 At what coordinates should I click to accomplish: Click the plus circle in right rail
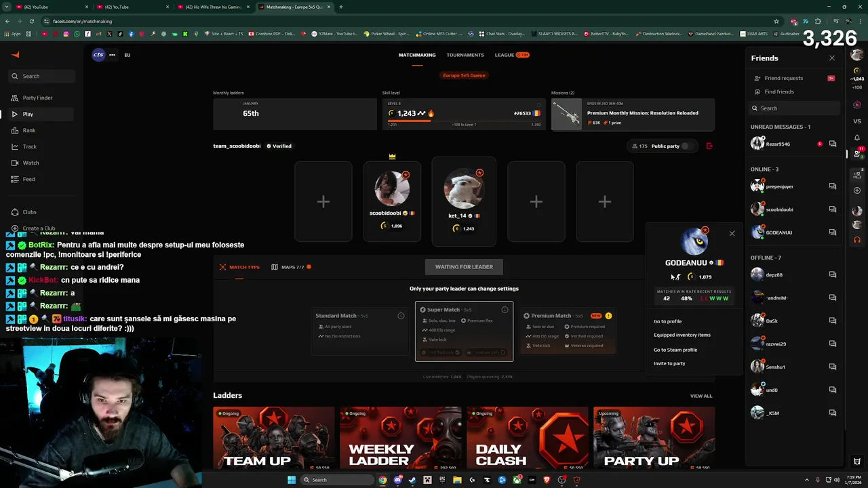pyautogui.click(x=857, y=190)
